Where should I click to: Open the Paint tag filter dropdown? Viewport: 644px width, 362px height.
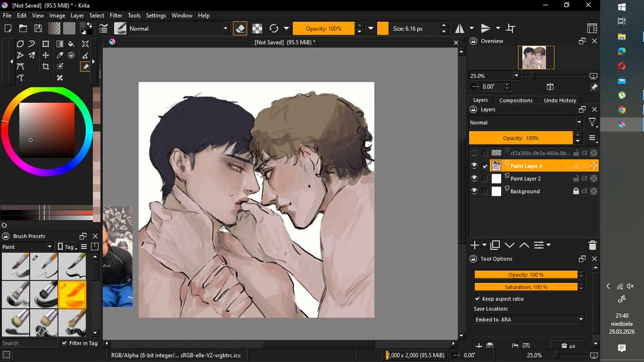tap(27, 247)
